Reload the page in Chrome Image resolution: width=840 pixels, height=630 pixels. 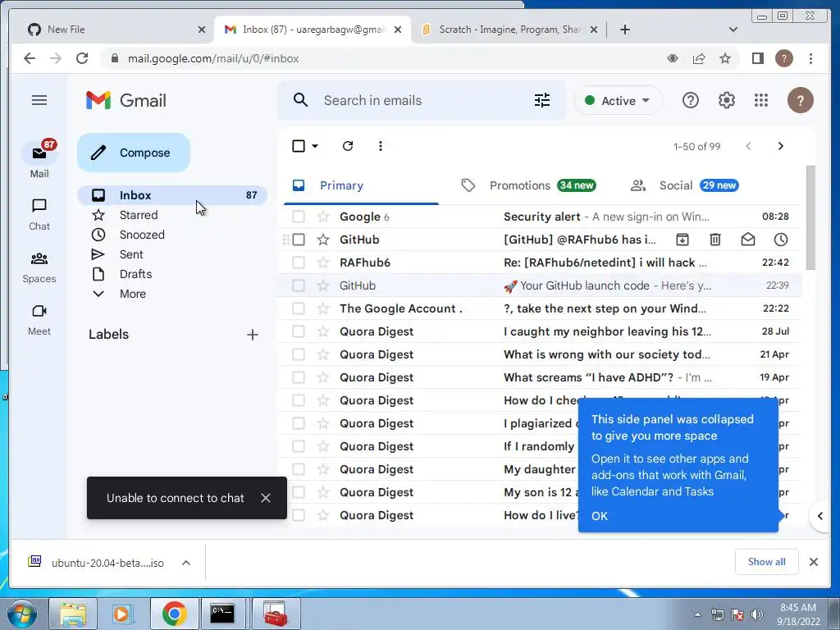click(x=82, y=58)
